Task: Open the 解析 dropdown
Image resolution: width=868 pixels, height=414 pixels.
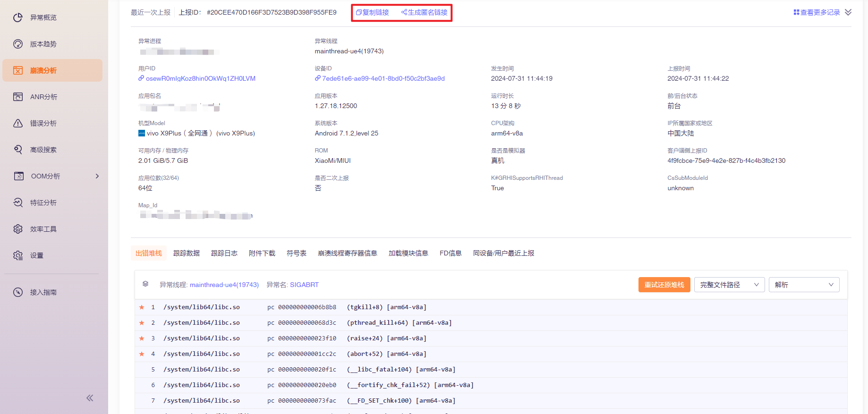Action: pos(804,285)
